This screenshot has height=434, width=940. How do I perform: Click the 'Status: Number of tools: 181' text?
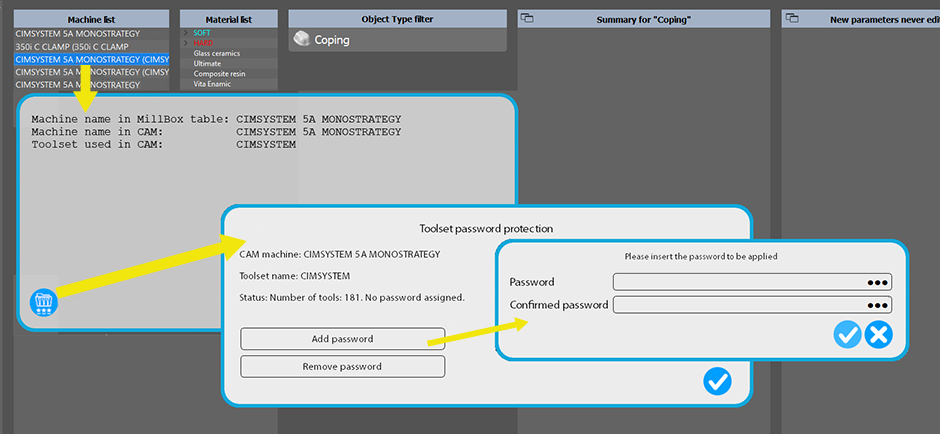click(352, 297)
